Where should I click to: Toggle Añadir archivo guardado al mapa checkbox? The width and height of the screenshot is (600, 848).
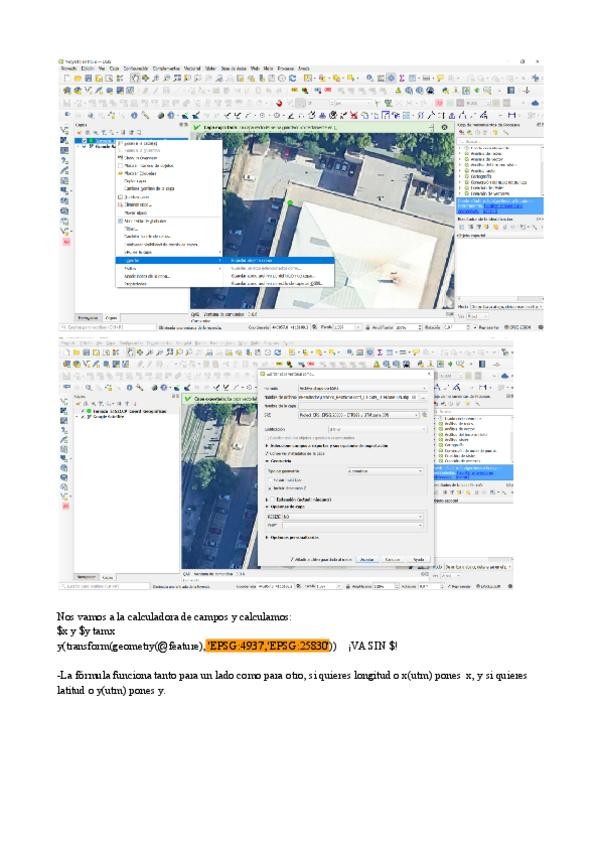292,560
